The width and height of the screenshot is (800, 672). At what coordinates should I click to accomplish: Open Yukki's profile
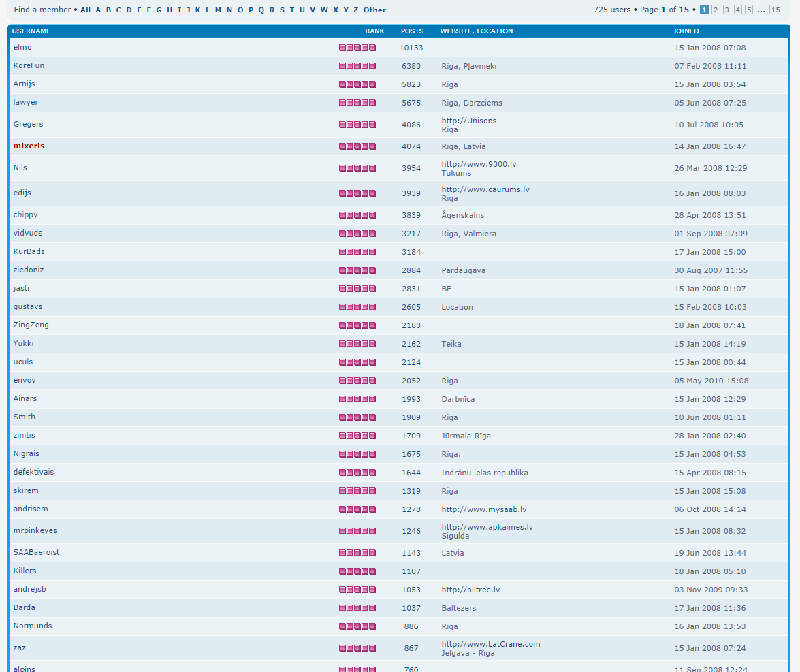click(x=23, y=343)
